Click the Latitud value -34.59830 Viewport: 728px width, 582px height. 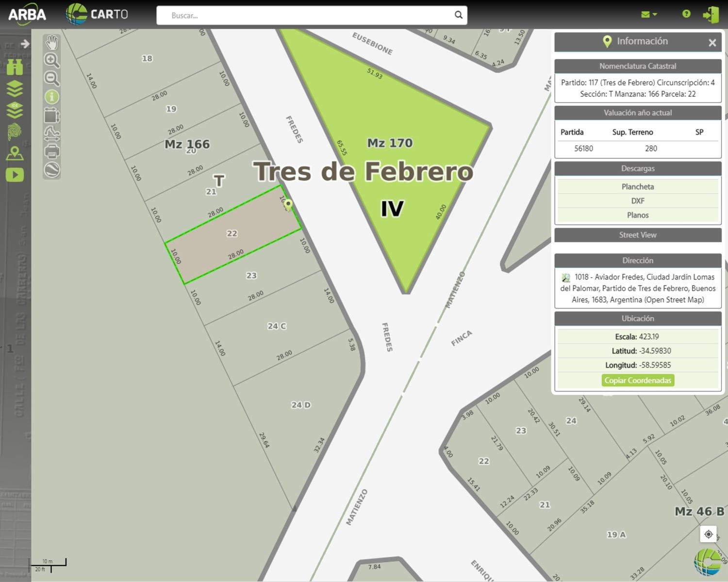click(655, 351)
